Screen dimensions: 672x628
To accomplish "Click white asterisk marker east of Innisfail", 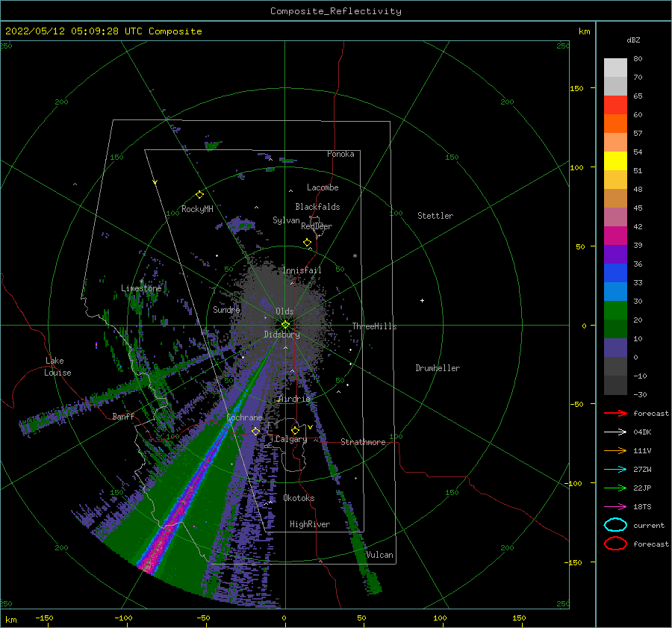I will [355, 256].
